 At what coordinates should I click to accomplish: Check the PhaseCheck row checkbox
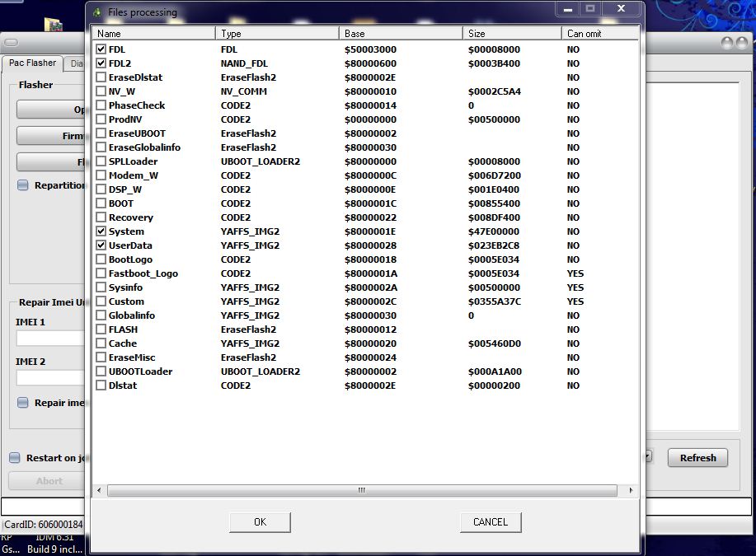click(x=101, y=105)
